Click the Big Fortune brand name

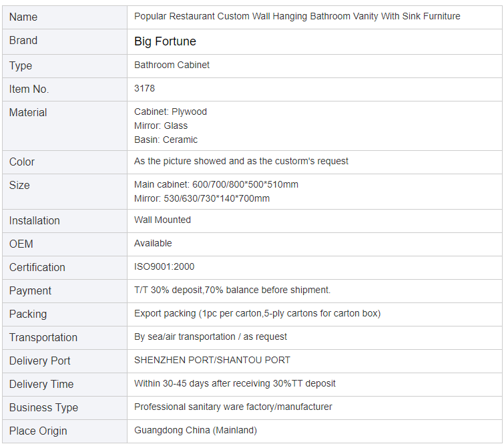point(165,41)
